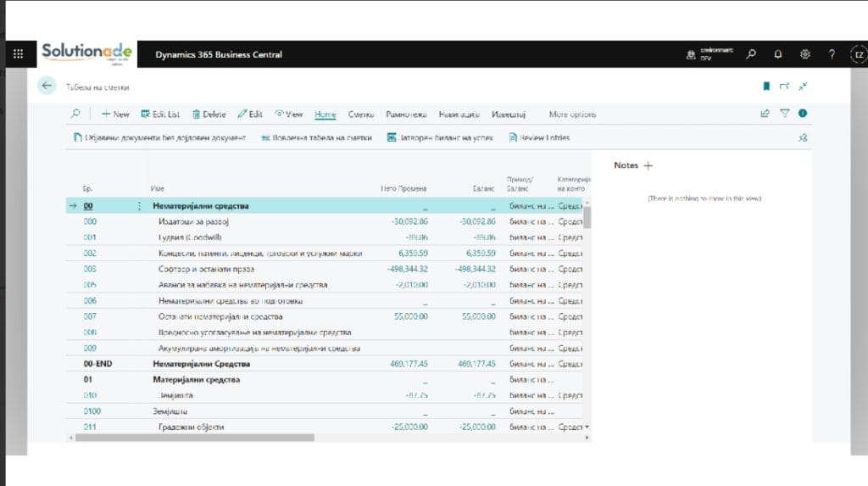Bookmark this page

(766, 86)
